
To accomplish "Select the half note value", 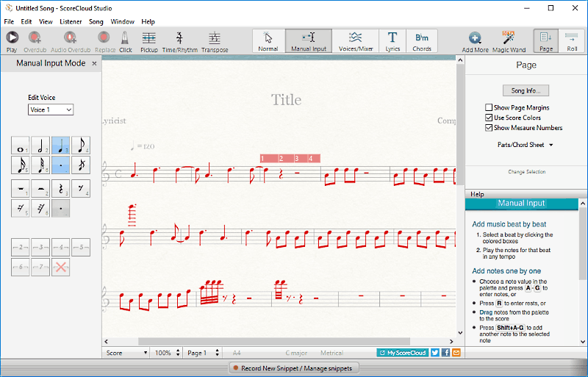I will click(x=40, y=146).
